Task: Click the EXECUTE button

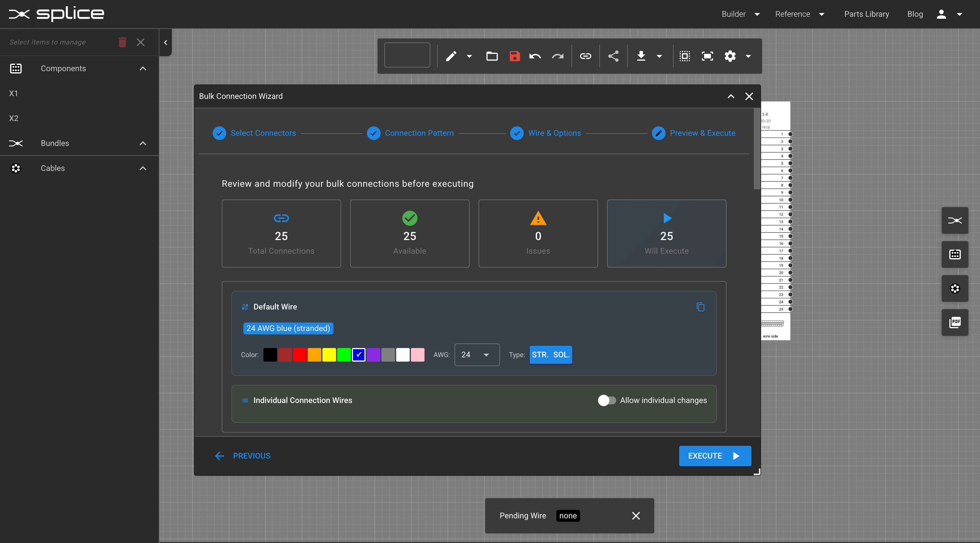Action: [x=715, y=455]
